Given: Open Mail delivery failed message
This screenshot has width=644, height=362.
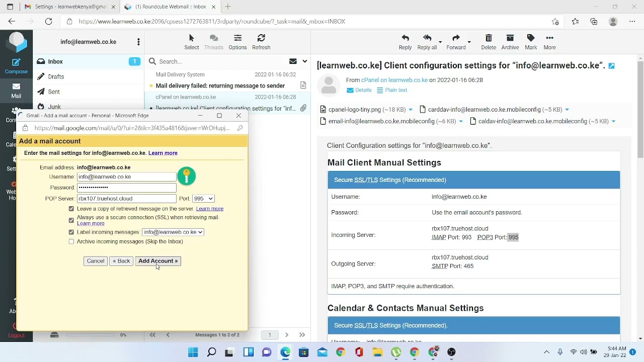Looking at the screenshot, I should [220, 85].
